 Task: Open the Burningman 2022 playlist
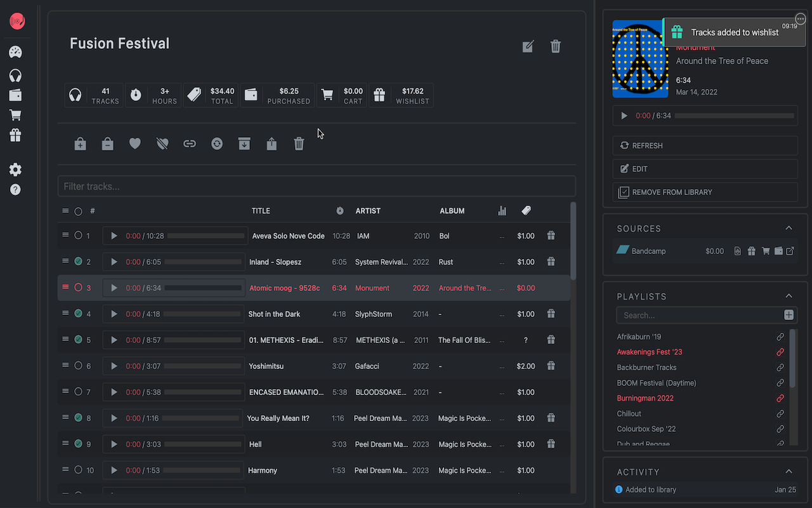pos(645,398)
